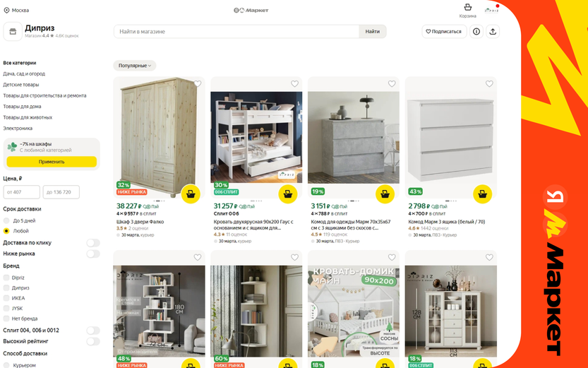The width and height of the screenshot is (588, 368).
Task: Open the Корзина cart icon
Action: [467, 7]
